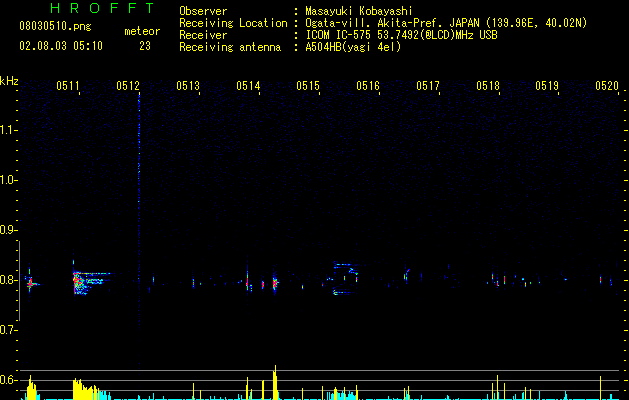Click the 'Receiver' field label
This screenshot has height=400, width=629.
click(x=203, y=35)
